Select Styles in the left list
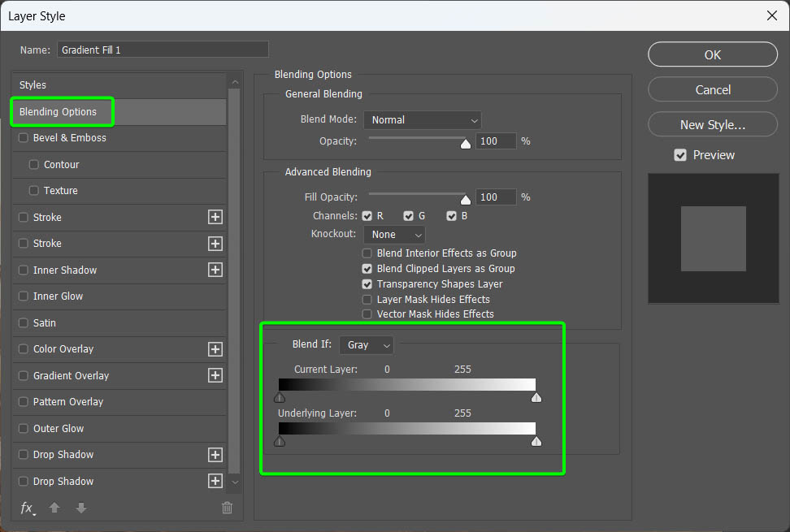 pos(33,85)
